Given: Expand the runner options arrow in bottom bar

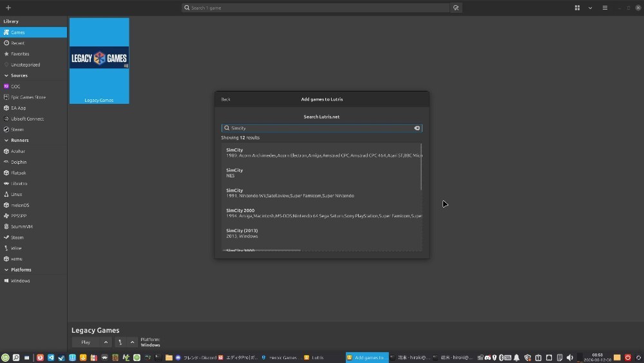Looking at the screenshot, I should click(132, 342).
